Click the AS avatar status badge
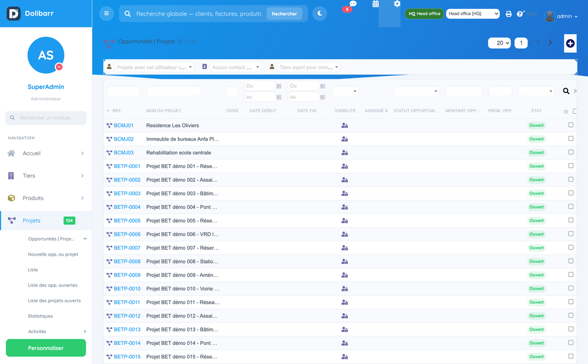This screenshot has height=364, width=588. point(59,67)
